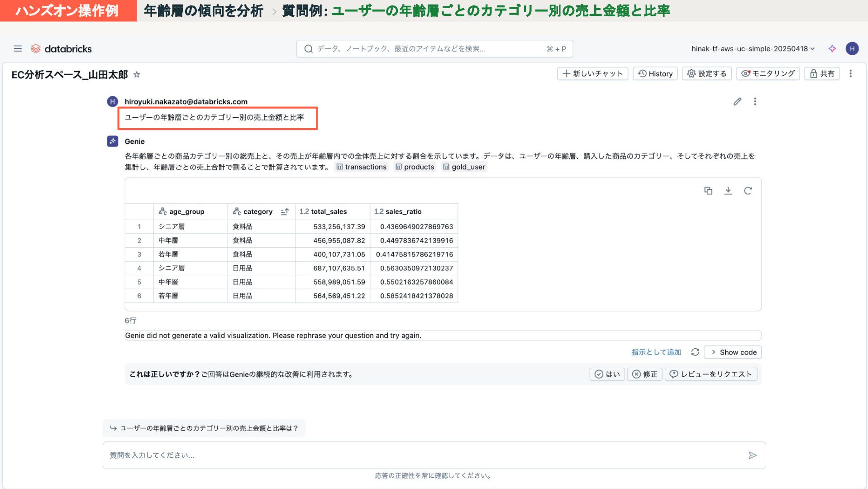
Task: Confirm answer is correct with はい
Action: [607, 374]
